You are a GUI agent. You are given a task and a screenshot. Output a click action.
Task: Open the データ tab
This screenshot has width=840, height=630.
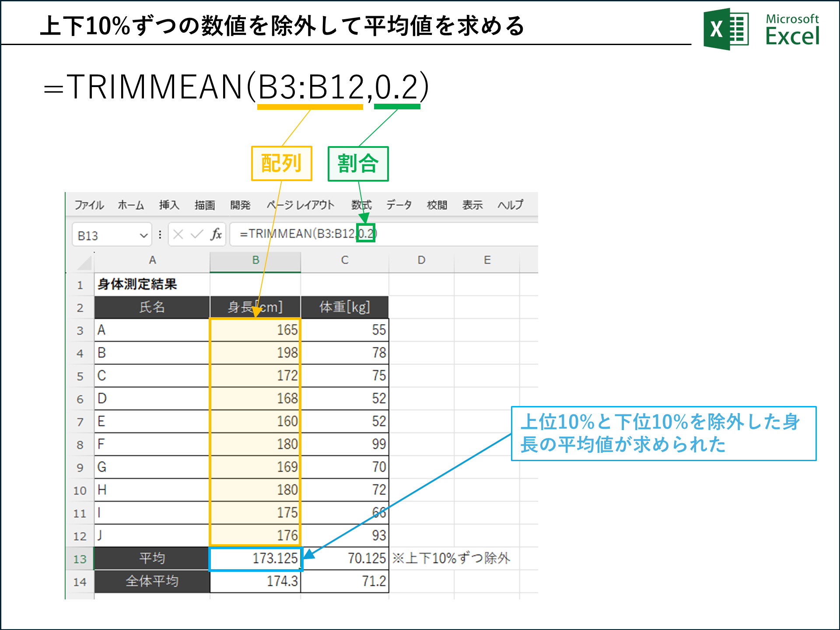pyautogui.click(x=399, y=205)
